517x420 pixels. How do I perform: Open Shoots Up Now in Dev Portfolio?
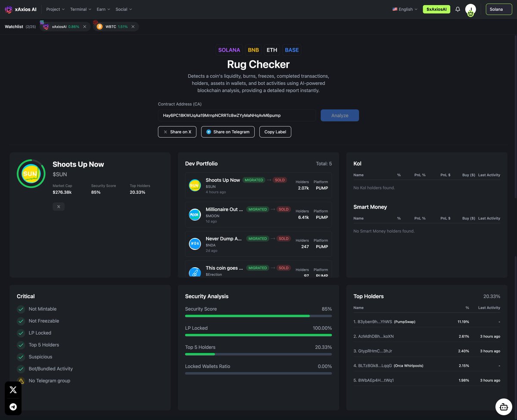pyautogui.click(x=258, y=185)
